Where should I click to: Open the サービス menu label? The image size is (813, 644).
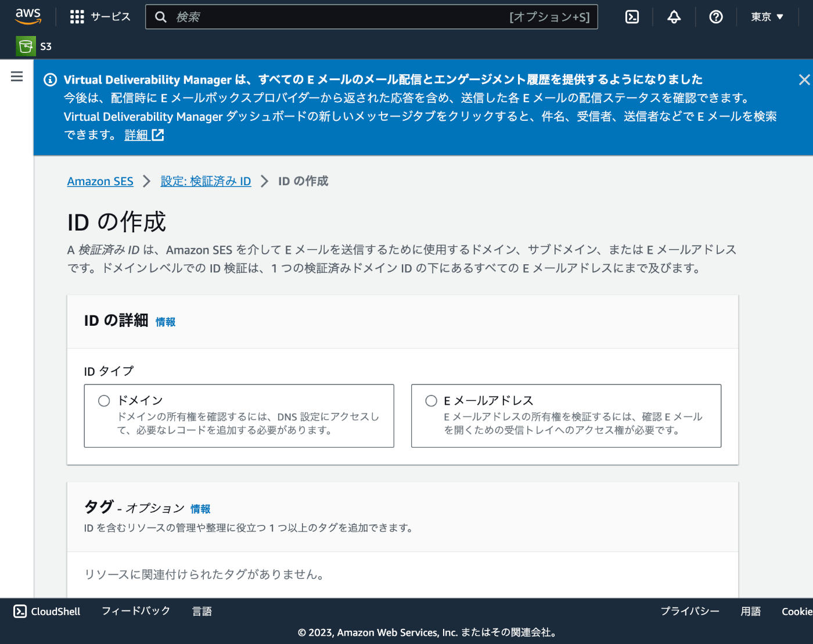pyautogui.click(x=110, y=17)
